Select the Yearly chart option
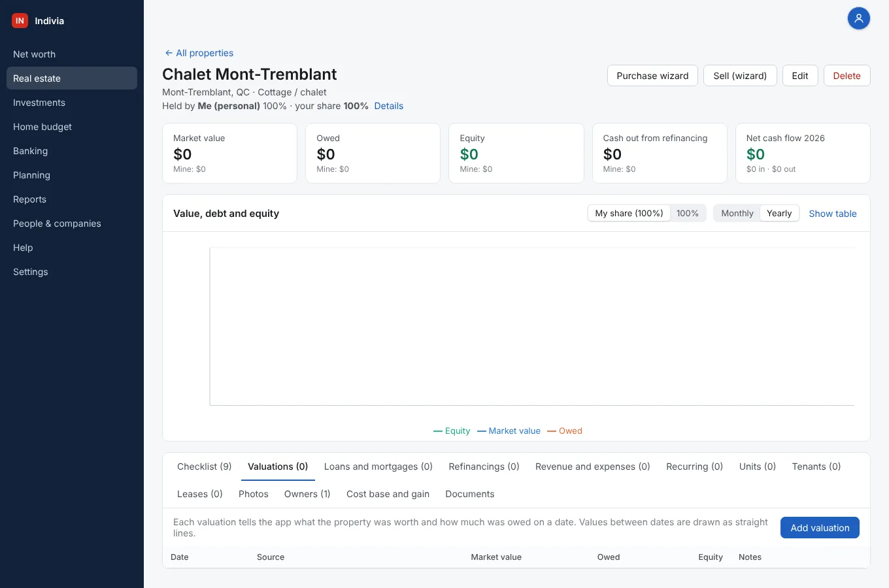Screen dimensions: 889x588 pyautogui.click(x=779, y=213)
